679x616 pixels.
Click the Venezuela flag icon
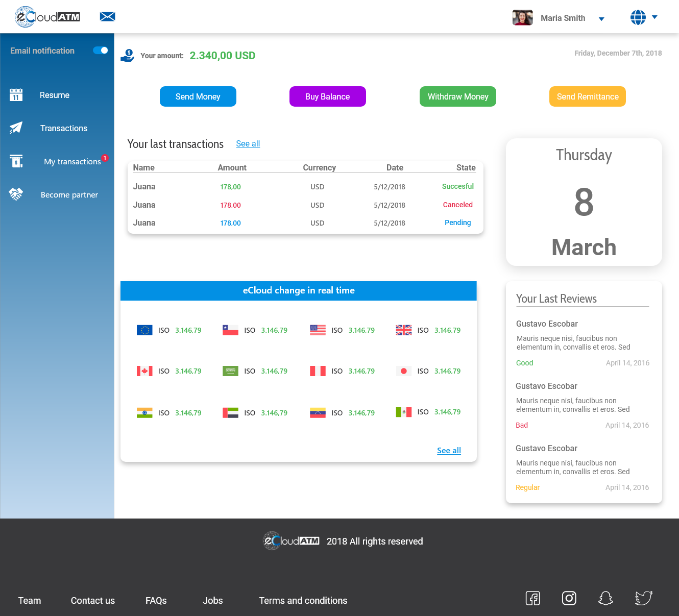318,413
